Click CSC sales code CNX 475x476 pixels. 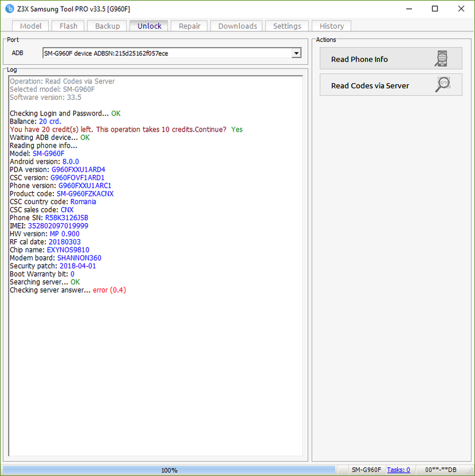(67, 210)
